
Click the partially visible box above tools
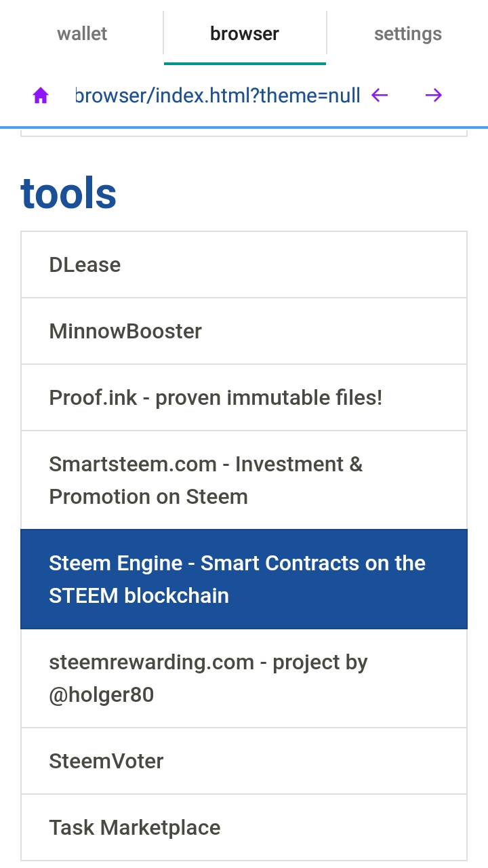[x=244, y=132]
